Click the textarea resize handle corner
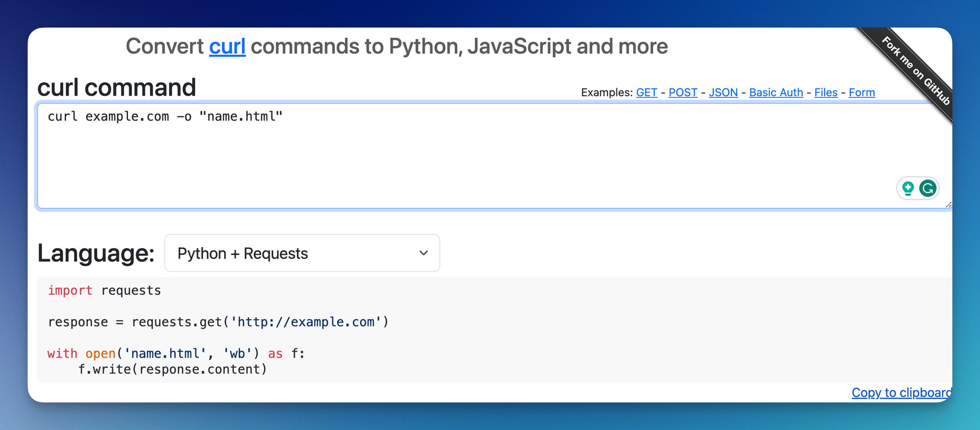 pos(949,205)
